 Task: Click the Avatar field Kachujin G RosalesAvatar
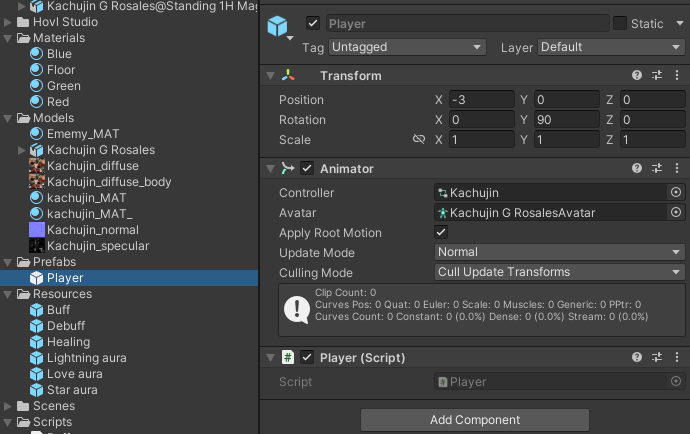click(551, 213)
